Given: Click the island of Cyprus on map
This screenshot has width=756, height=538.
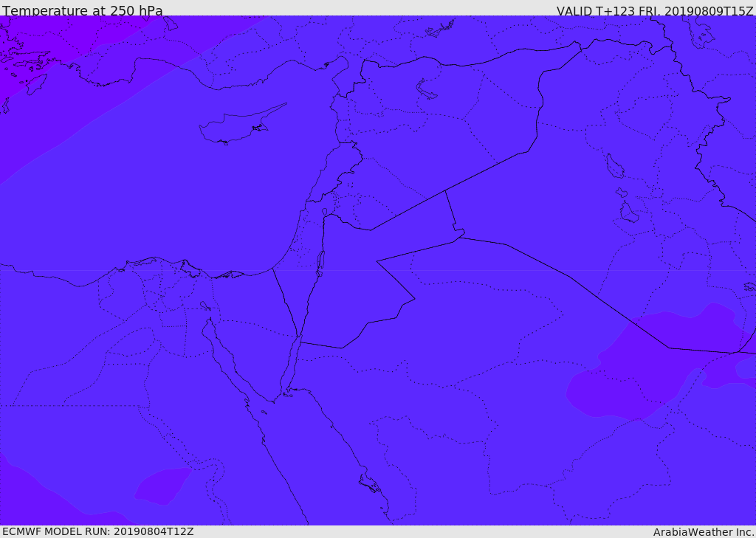Looking at the screenshot, I should 241,125.
